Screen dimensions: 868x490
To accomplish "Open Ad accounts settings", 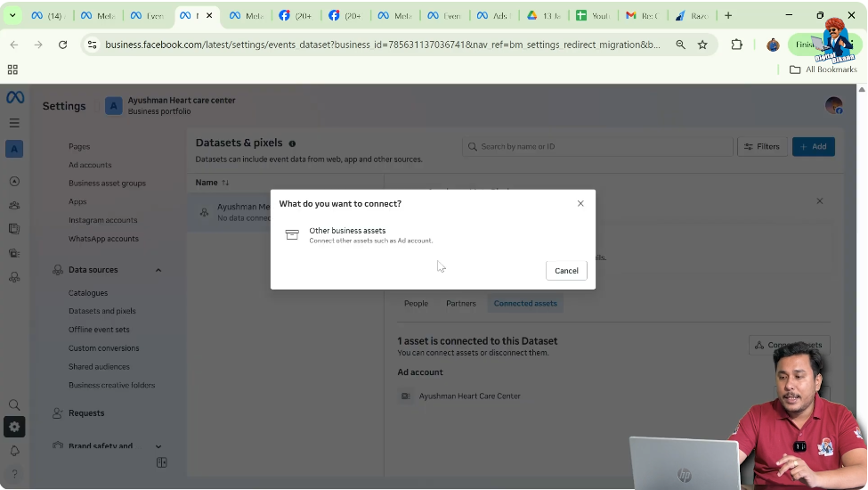I will (90, 165).
